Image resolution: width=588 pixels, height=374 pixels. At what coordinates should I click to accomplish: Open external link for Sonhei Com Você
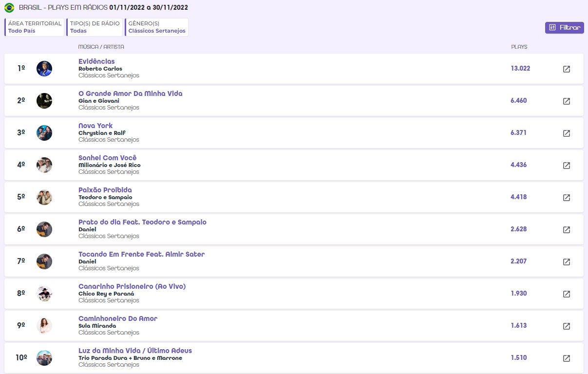[567, 166]
